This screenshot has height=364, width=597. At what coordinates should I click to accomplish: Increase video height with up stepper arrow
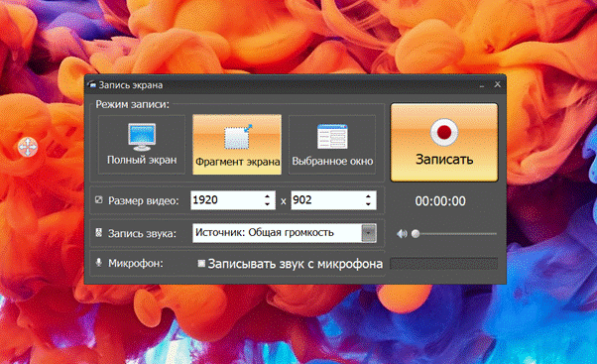point(368,196)
